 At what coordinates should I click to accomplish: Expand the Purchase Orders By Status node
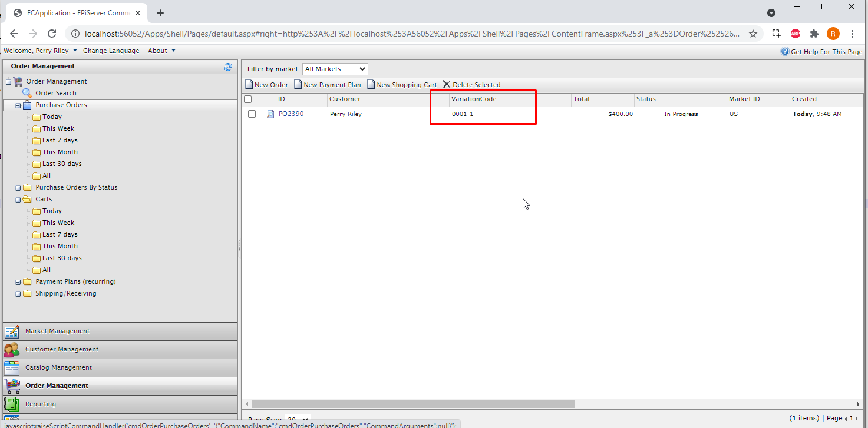point(18,188)
